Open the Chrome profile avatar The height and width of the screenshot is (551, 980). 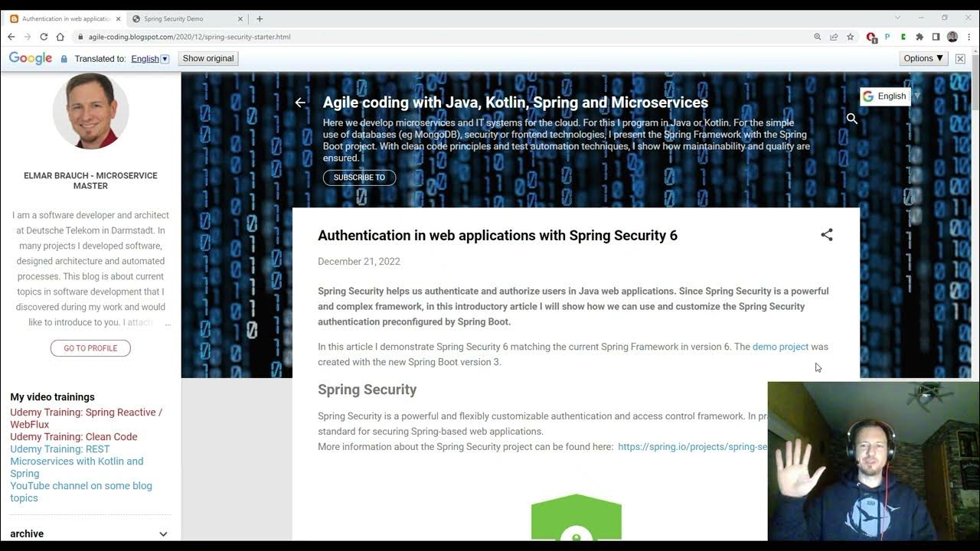(x=952, y=37)
